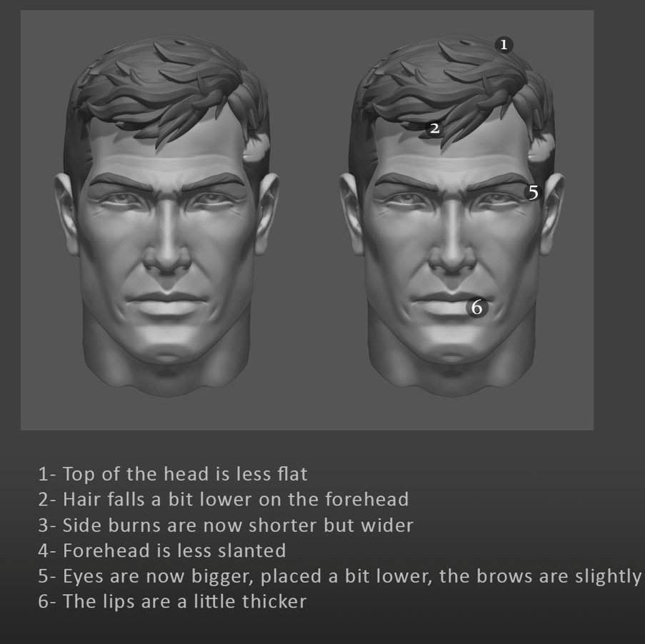Select the number 6 marker on the lips
This screenshot has height=644, width=645.
[x=476, y=307]
